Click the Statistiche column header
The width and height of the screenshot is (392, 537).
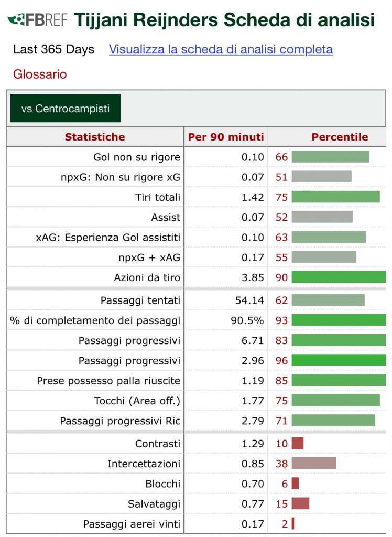pyautogui.click(x=95, y=137)
